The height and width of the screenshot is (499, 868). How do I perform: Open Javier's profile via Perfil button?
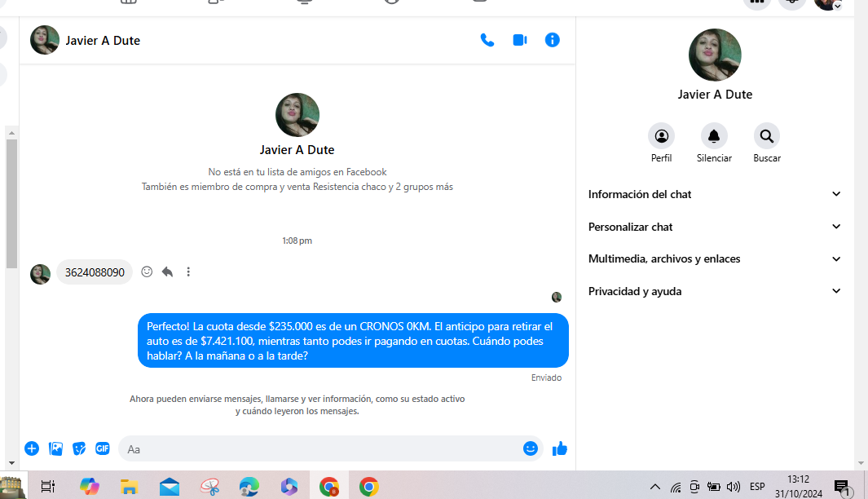point(661,136)
